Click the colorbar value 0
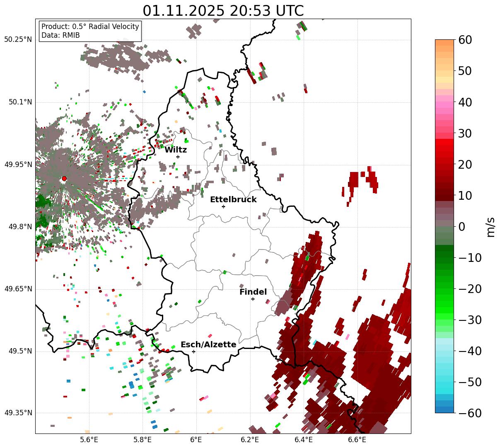500x448 pixels. tap(461, 226)
